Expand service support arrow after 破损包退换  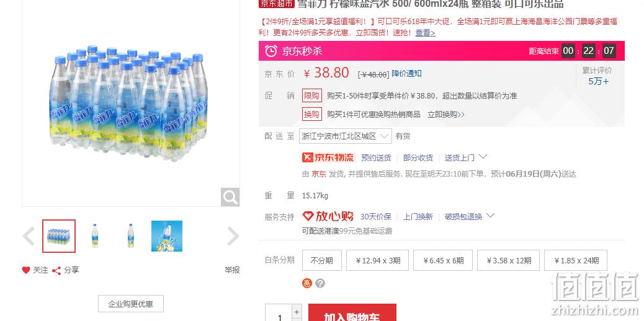point(490,216)
